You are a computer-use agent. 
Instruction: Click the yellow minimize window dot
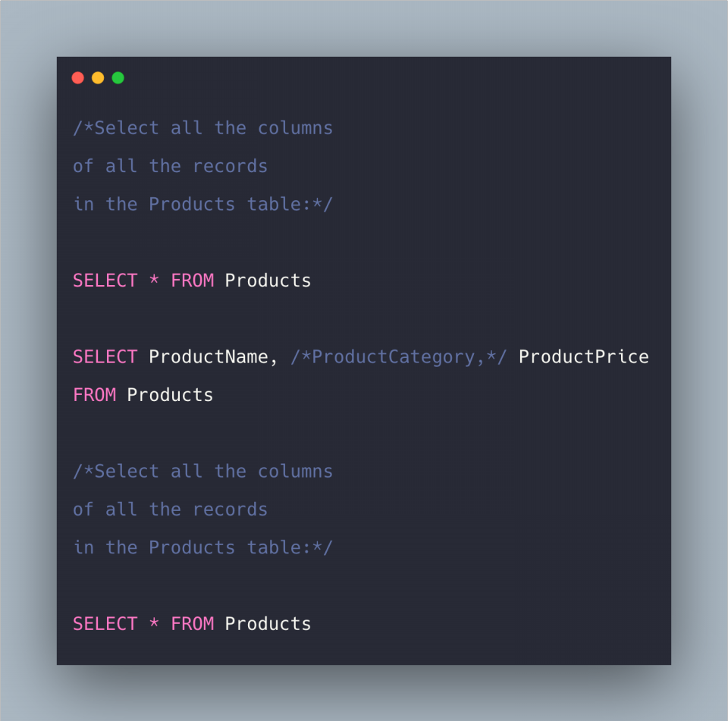coord(98,78)
